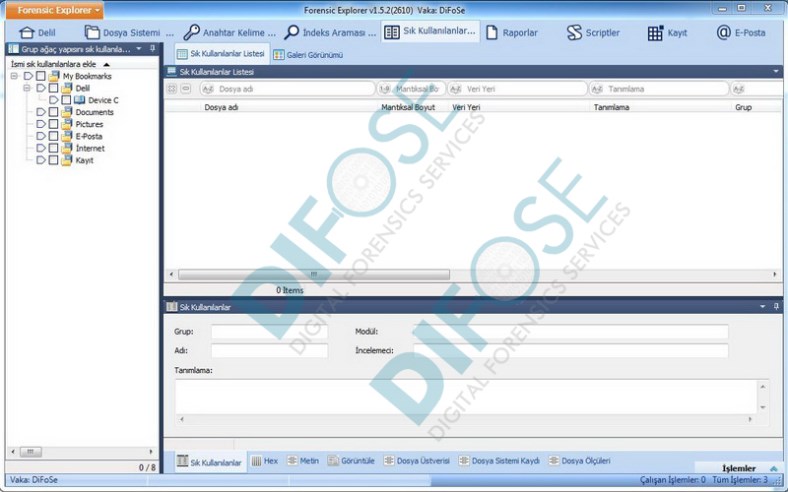Image resolution: width=788 pixels, height=492 pixels.
Task: Click the key icon for Anahtar Kelime
Action: pos(191,33)
